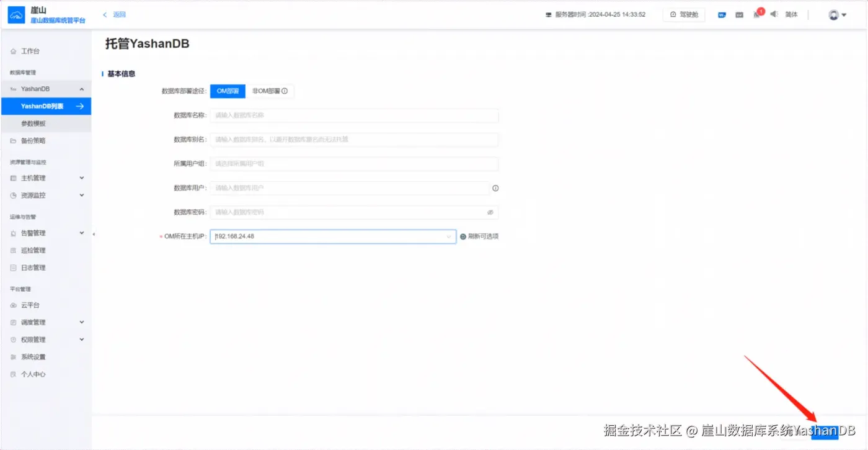
Task: Focus the 数据库密码 input field
Action: [x=354, y=212]
